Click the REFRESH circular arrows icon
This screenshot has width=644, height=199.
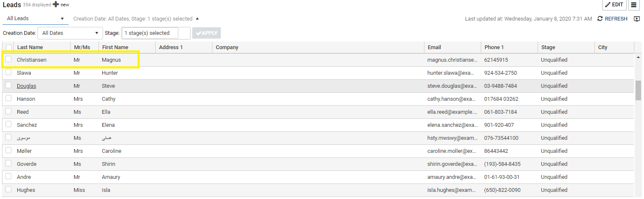coord(600,19)
